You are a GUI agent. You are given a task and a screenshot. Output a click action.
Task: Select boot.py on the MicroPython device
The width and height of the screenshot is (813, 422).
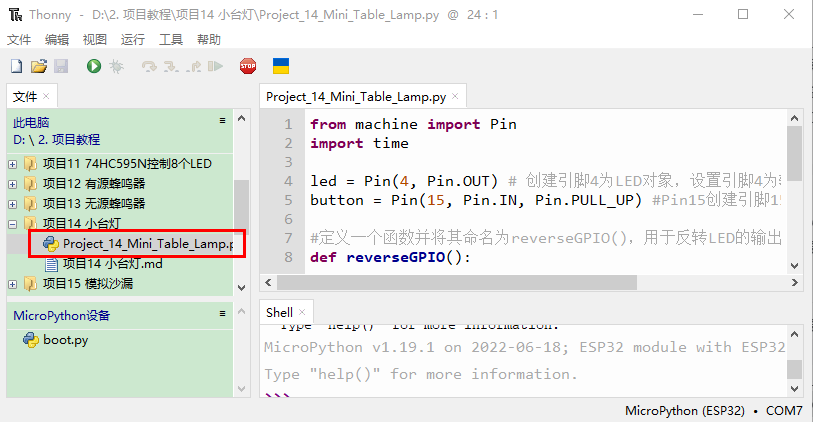(65, 339)
